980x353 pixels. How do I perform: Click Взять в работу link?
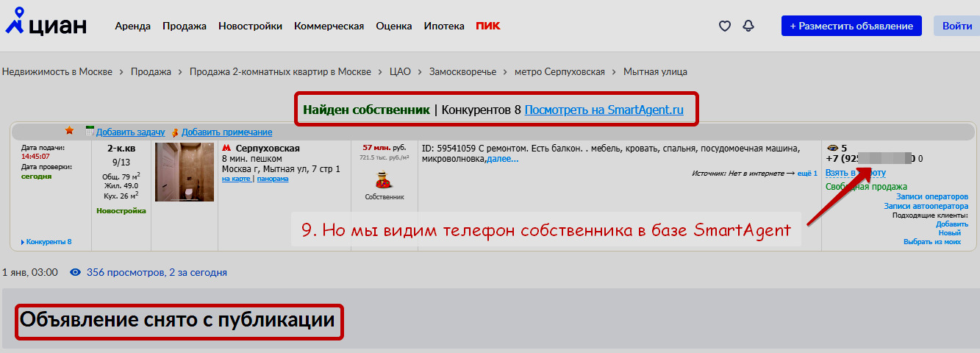[856, 173]
